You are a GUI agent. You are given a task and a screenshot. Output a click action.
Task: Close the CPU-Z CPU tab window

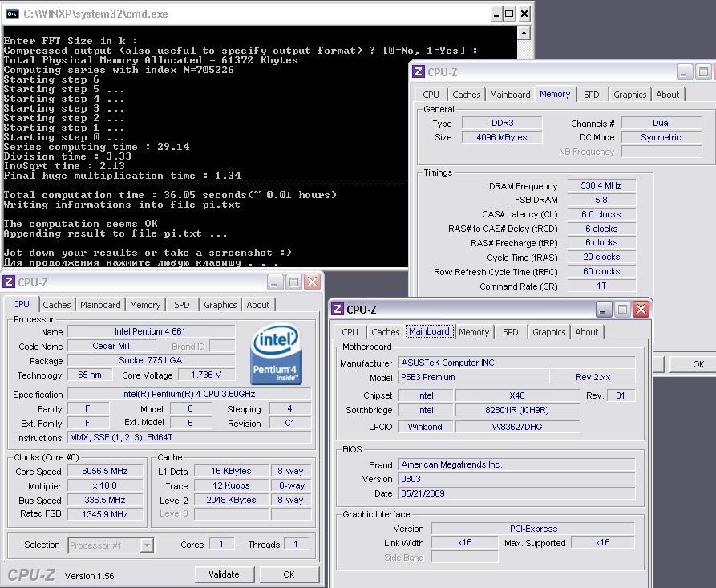[x=313, y=282]
